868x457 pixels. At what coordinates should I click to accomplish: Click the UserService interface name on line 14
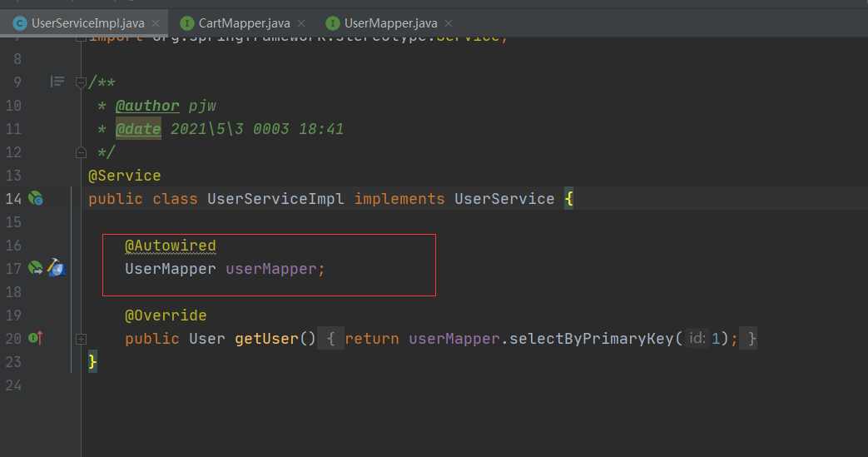pos(504,199)
